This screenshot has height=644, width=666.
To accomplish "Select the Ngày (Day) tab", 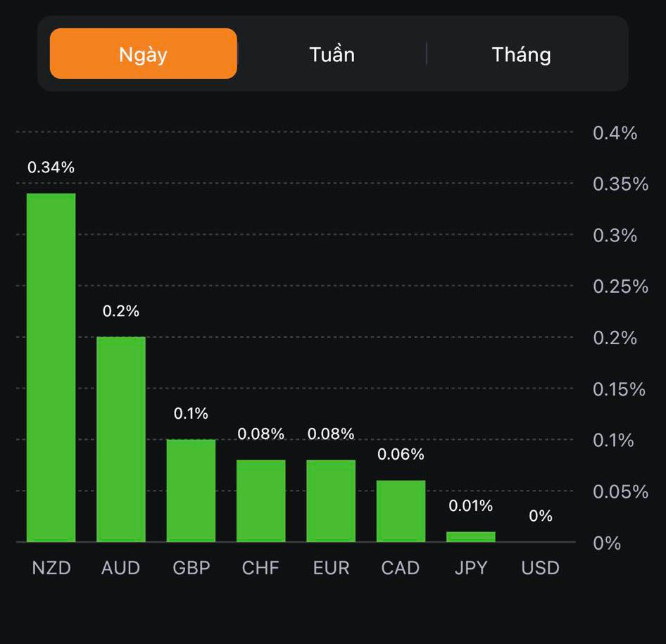I will point(144,54).
